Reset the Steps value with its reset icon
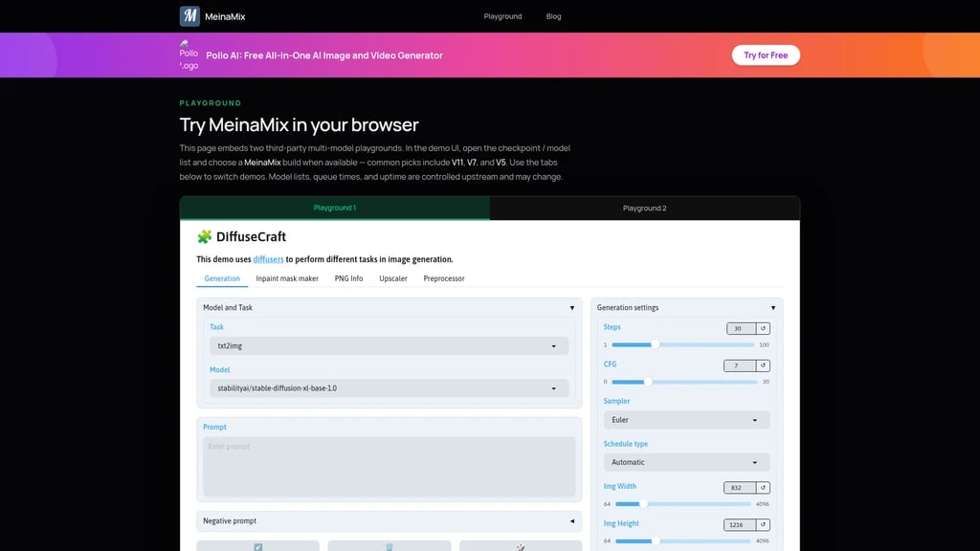 click(763, 329)
